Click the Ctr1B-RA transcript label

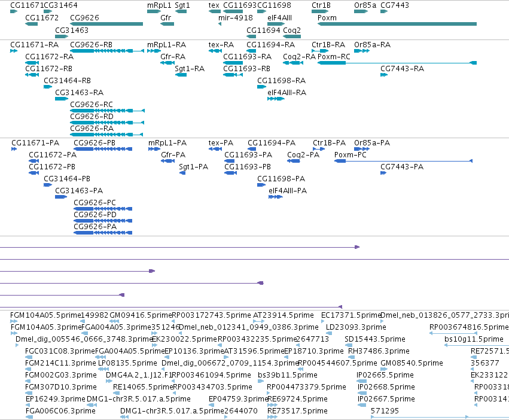328,44
